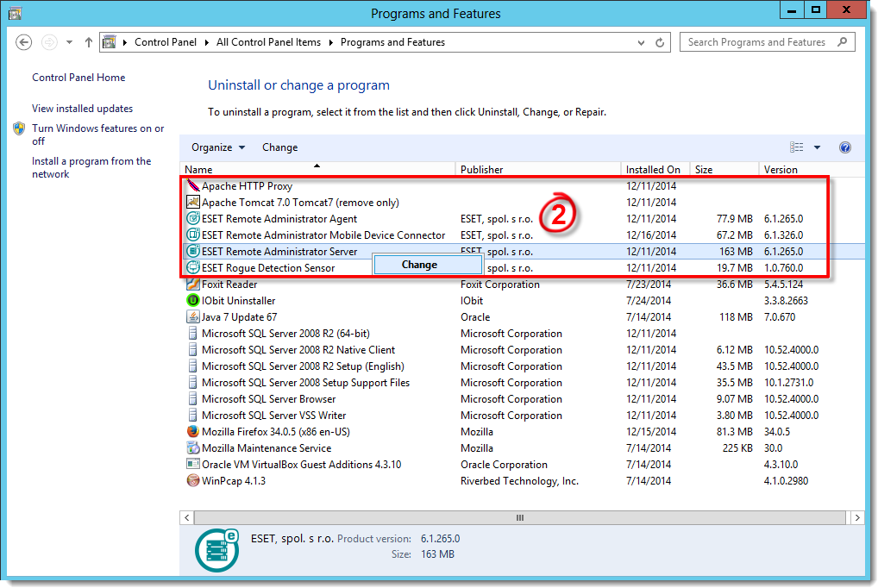Click the Microsoft SQL Server Browser icon
Viewport: 878px width, 588px height.
coord(192,398)
